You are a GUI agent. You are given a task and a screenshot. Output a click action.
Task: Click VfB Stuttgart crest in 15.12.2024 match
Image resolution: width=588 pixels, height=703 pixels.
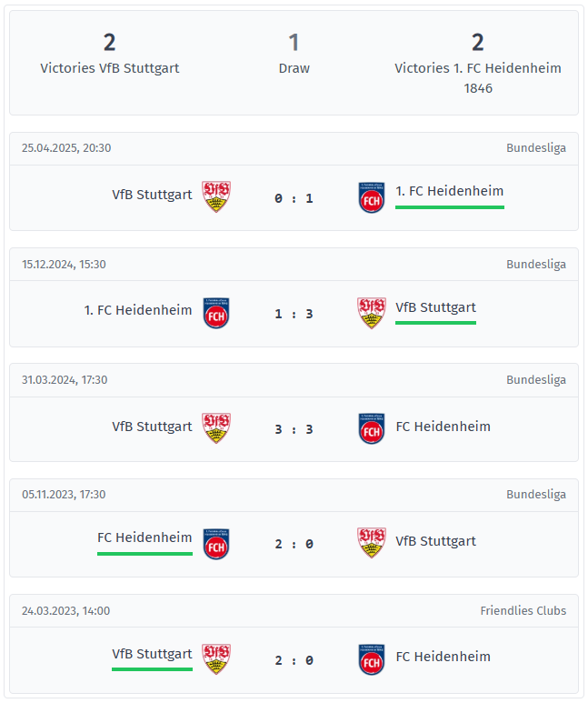[x=371, y=313]
